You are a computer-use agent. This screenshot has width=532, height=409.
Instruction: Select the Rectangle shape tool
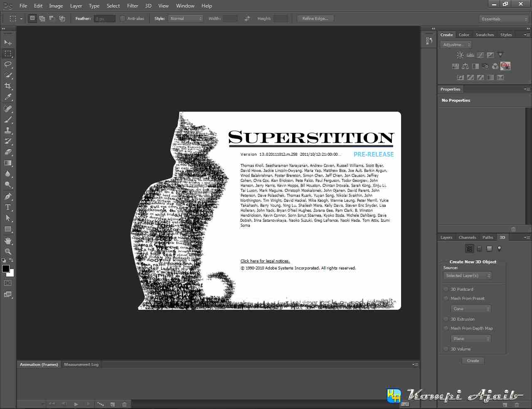(x=8, y=229)
